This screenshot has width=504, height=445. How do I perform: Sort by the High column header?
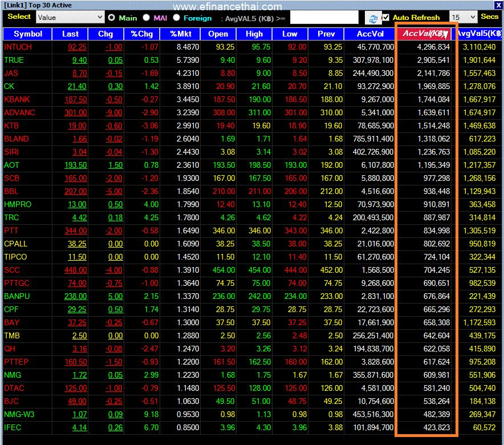[x=254, y=34]
